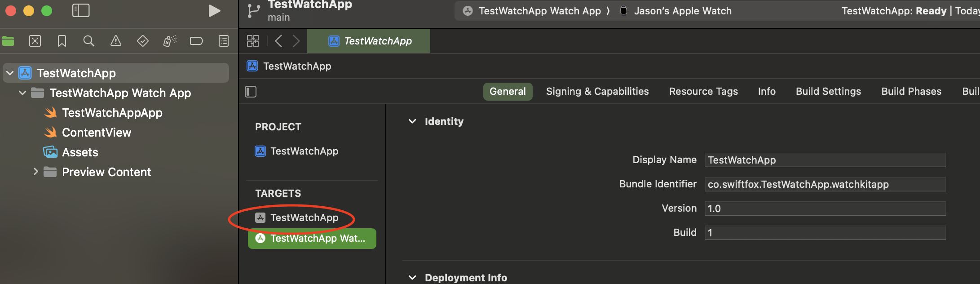Collapse the TestWatchApp project root

point(10,73)
